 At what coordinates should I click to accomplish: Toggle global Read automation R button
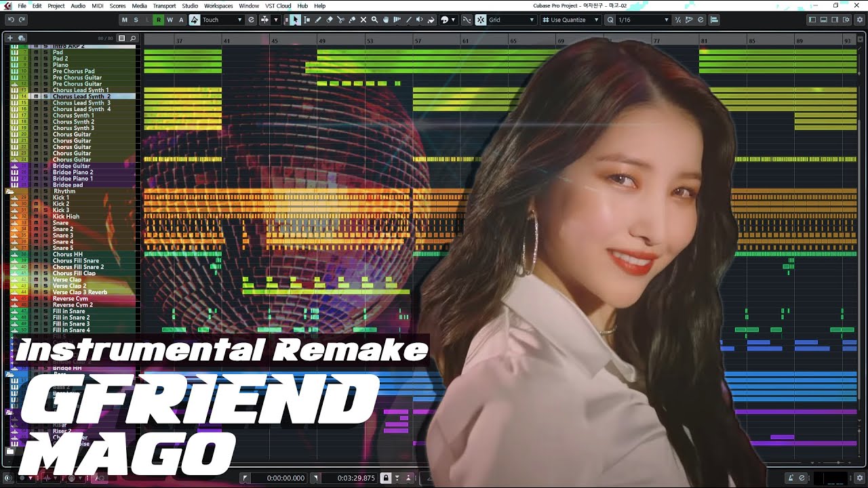tap(159, 20)
